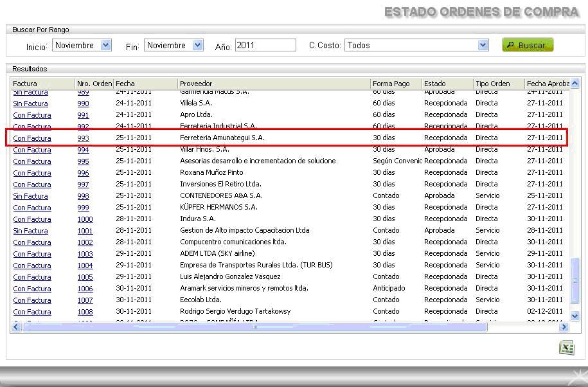
Task: Open order number 1001 link
Action: pos(85,231)
